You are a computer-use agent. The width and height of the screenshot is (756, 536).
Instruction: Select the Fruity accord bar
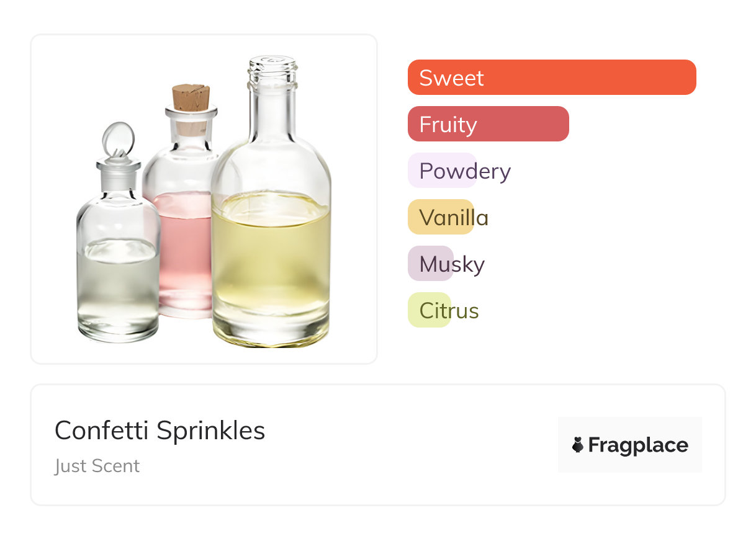pyautogui.click(x=488, y=124)
